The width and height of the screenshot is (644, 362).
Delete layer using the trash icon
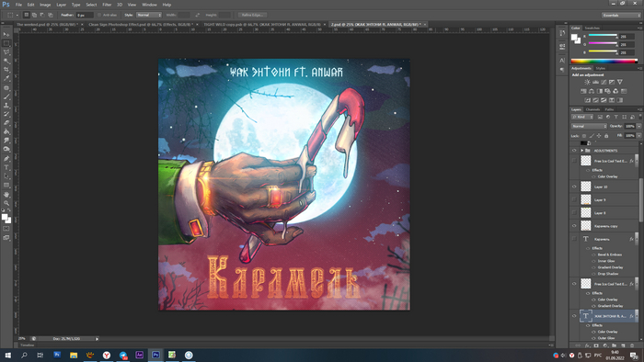tap(632, 345)
